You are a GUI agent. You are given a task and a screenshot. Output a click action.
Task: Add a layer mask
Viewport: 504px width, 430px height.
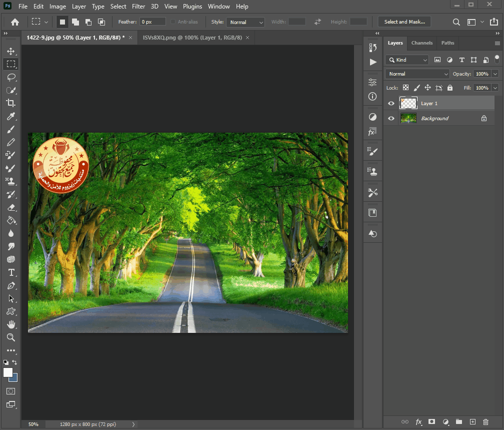431,421
